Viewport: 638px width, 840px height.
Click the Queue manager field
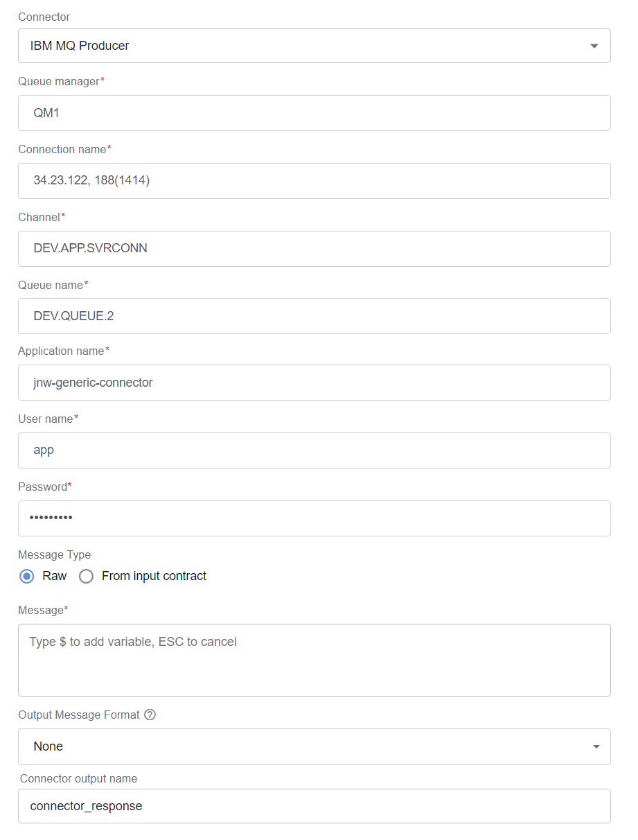[x=314, y=113]
